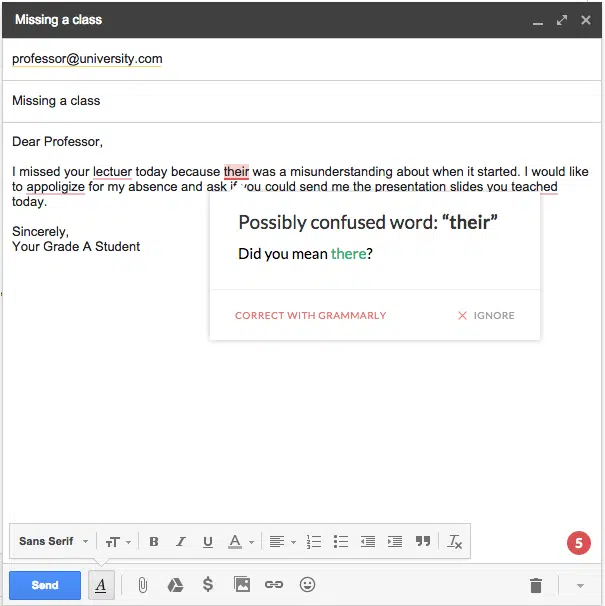This screenshot has height=606, width=605.
Task: Accept the suggested word "there"
Action: [348, 254]
